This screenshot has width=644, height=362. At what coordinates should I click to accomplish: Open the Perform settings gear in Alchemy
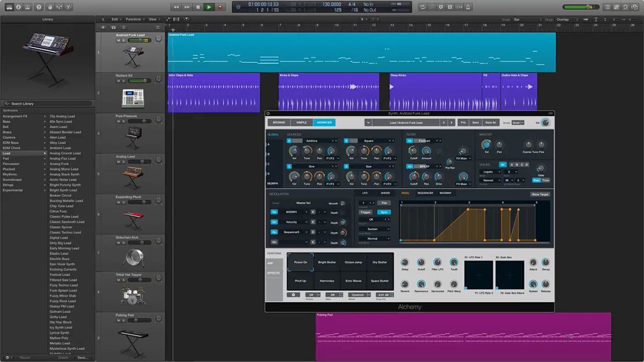[293, 295]
